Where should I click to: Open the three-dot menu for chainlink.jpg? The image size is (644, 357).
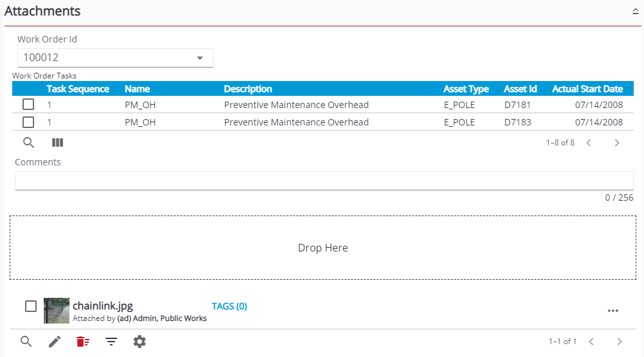pyautogui.click(x=612, y=311)
